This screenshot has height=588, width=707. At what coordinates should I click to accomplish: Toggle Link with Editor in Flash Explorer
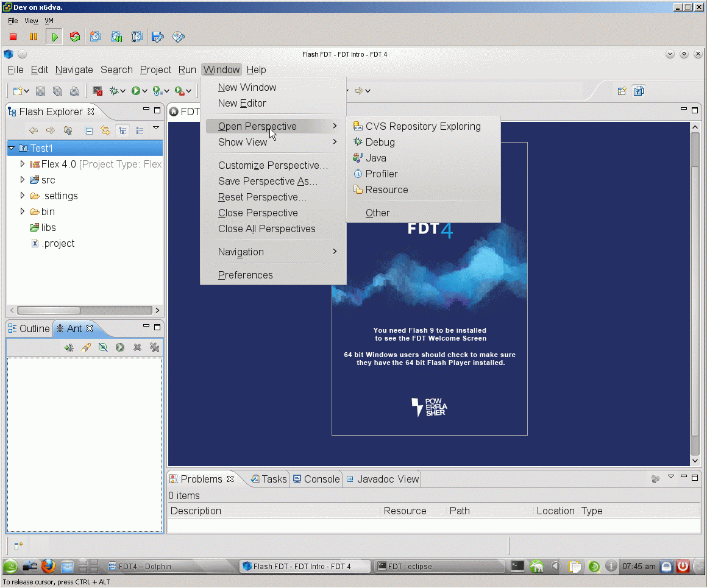pyautogui.click(x=105, y=131)
